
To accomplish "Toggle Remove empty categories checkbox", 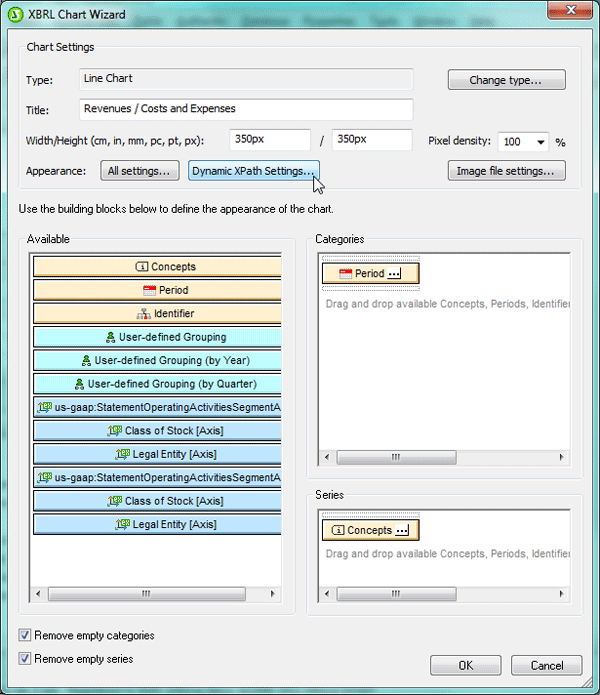I will [x=25, y=635].
